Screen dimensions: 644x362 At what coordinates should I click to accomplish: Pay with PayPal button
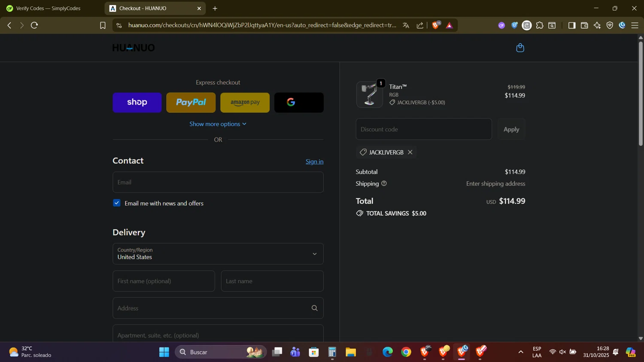(x=191, y=103)
